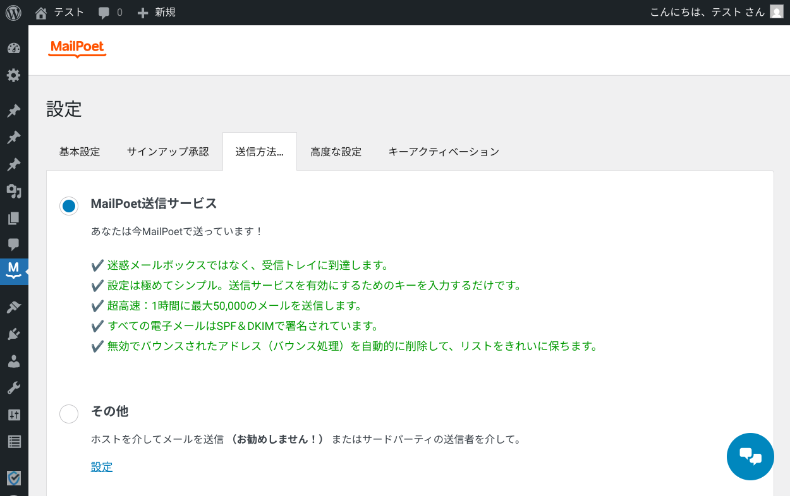Open the Media icon in the sidebar
The height and width of the screenshot is (496, 790).
click(x=14, y=191)
